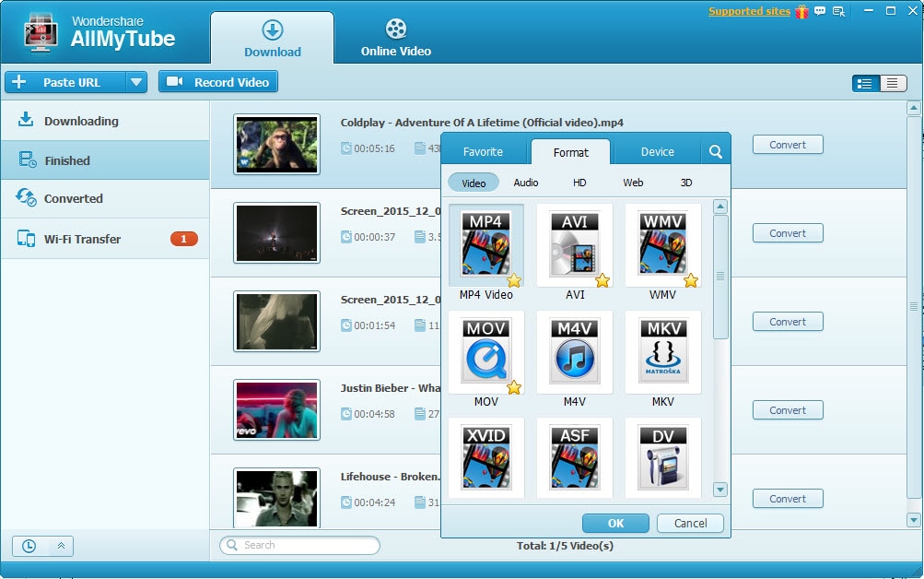This screenshot has width=924, height=579.
Task: Click the Search field below the video list
Action: coord(299,545)
